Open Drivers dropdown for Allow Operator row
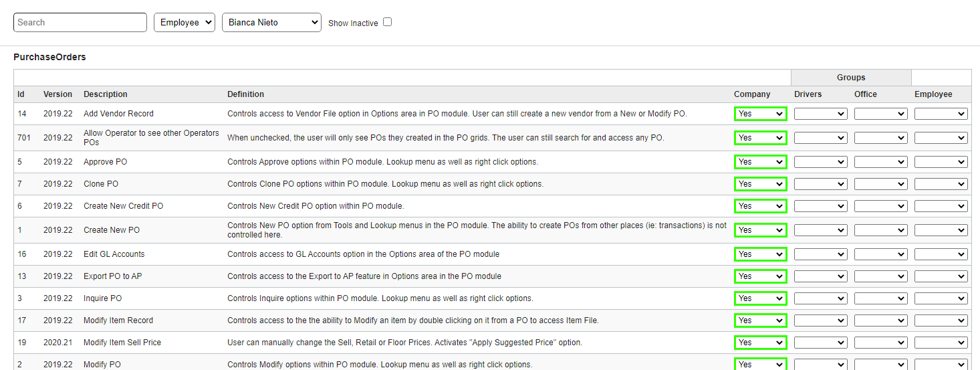Image resolution: width=980 pixels, height=370 pixels. [x=820, y=138]
